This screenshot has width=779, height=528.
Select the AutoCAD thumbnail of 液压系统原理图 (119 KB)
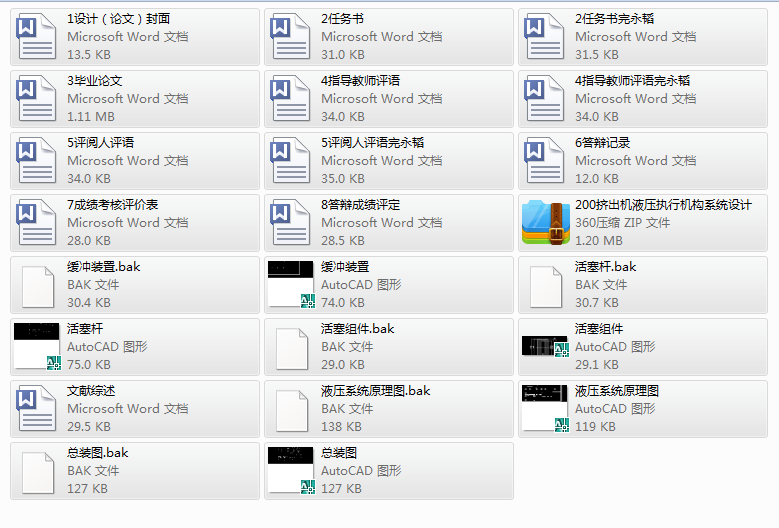pos(545,408)
